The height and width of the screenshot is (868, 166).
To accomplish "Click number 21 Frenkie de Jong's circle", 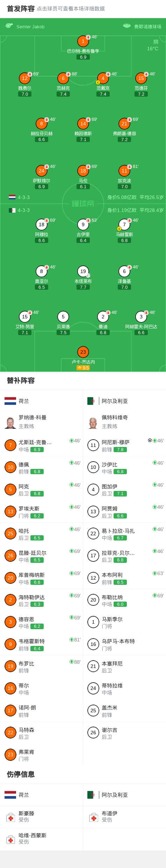I will [x=124, y=124].
